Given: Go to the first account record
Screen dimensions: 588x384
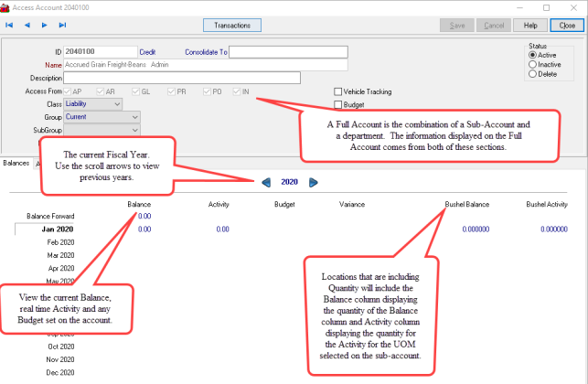Looking at the screenshot, I should pos(9,26).
